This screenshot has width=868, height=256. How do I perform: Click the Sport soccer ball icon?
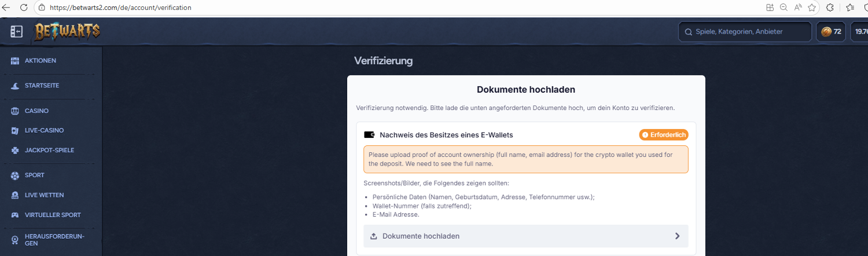(15, 175)
